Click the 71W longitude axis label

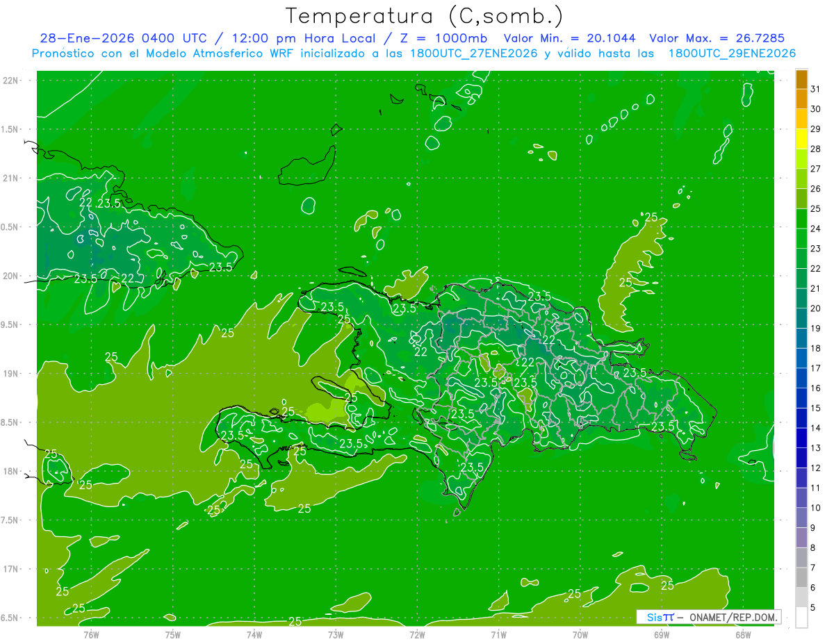pos(498,635)
